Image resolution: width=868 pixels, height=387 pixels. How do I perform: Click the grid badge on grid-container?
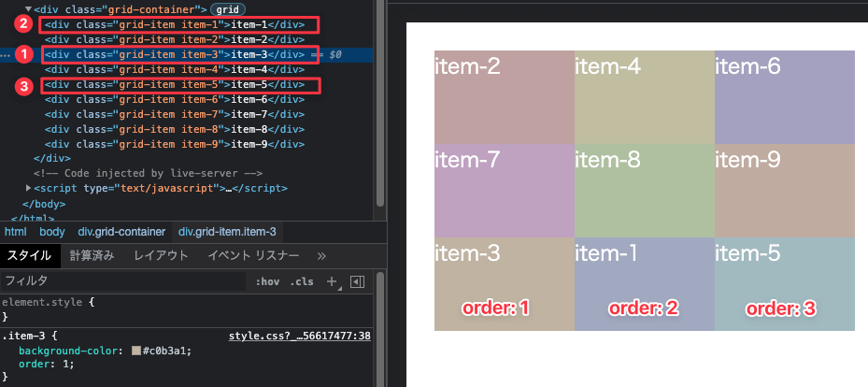click(229, 9)
